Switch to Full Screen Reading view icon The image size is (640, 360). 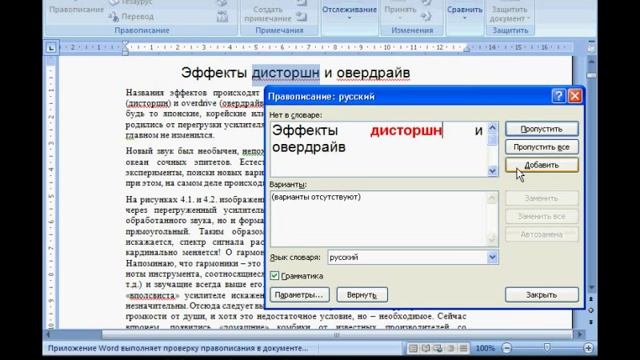[x=426, y=348]
